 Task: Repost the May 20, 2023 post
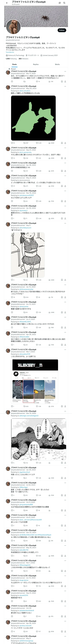pyautogui.click(x=24, y=143)
